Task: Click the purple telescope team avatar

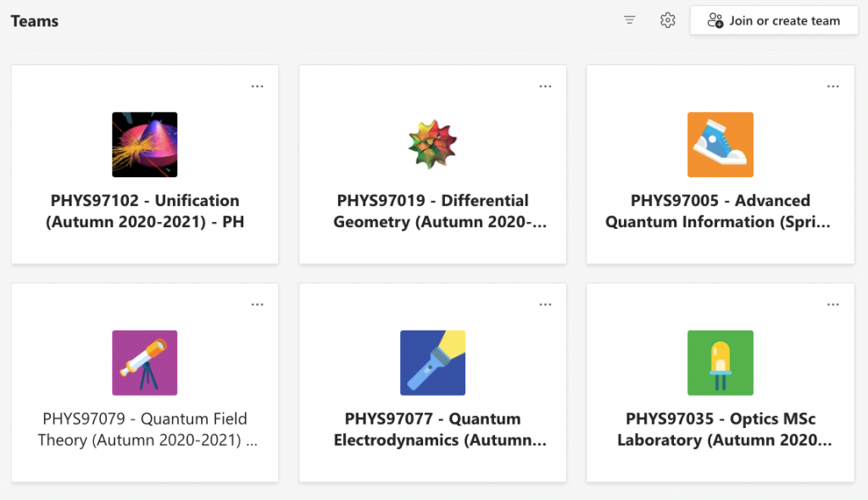Action: point(145,363)
